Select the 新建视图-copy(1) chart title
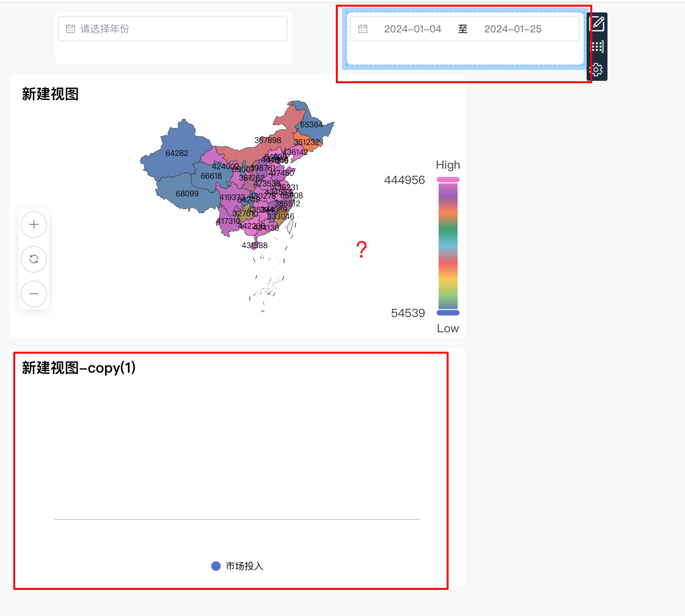The image size is (685, 616). click(78, 367)
